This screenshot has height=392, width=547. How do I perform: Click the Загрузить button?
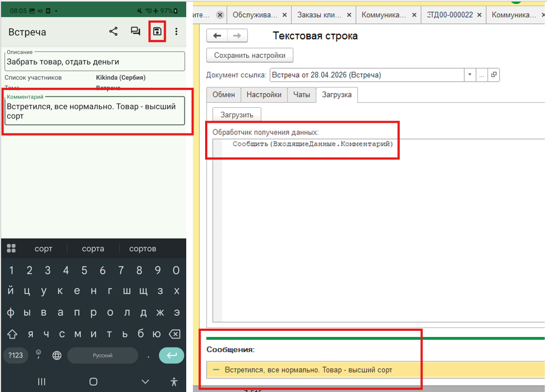click(x=237, y=115)
